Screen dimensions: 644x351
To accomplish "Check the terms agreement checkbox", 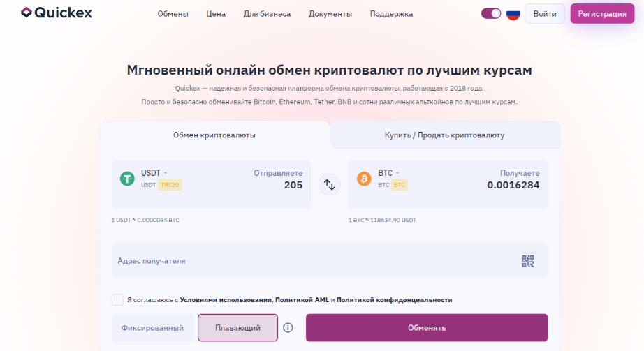I will pyautogui.click(x=117, y=299).
